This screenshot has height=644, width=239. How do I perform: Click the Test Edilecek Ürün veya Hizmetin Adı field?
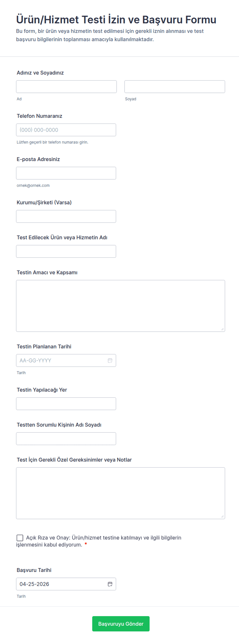[66, 251]
